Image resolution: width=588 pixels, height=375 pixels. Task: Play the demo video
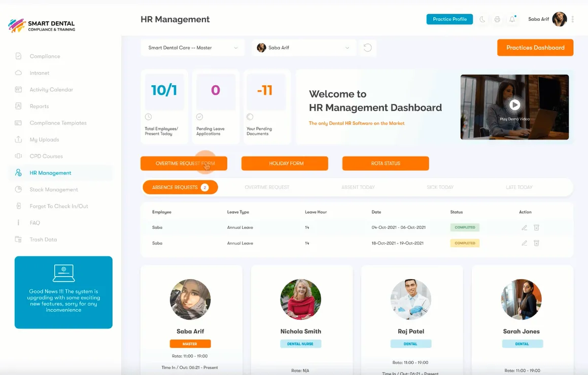pyautogui.click(x=514, y=105)
